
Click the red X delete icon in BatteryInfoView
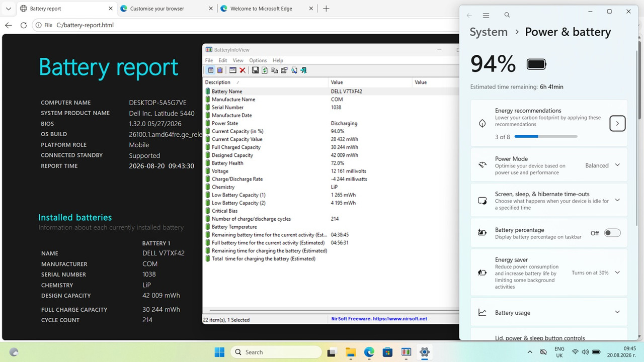243,70
